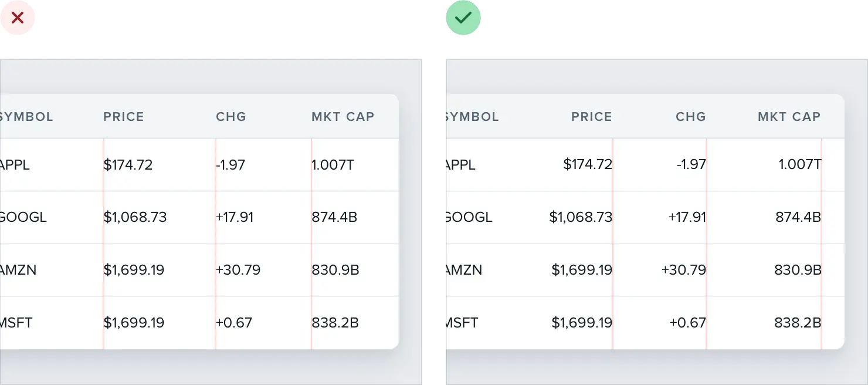Screen dimensions: 868x385
Task: Click CHG header in right-aligned table
Action: (690, 117)
